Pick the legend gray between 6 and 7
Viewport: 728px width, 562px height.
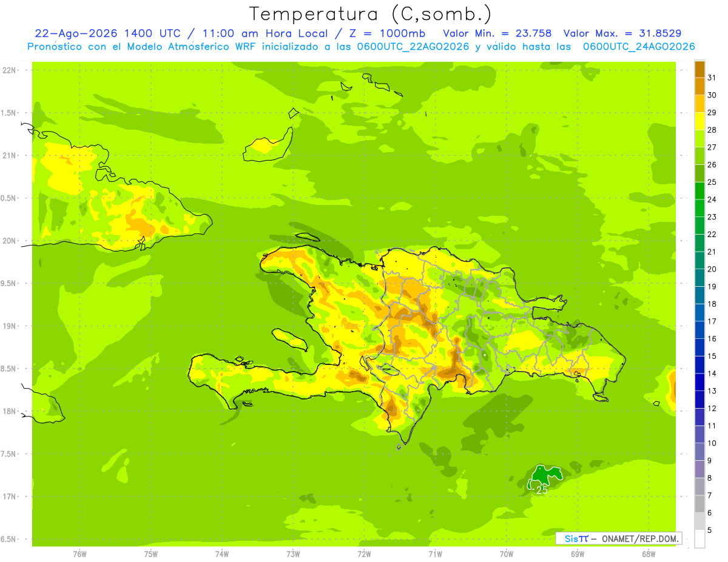tap(699, 504)
